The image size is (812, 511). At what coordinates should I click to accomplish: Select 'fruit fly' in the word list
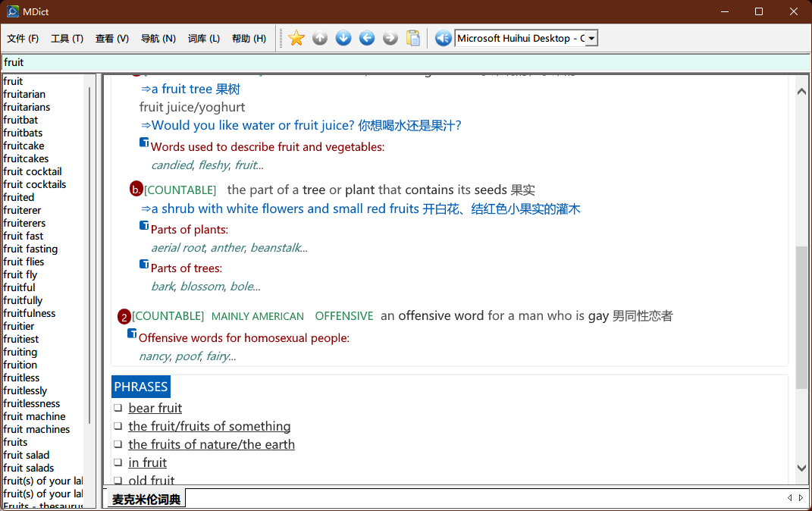point(20,275)
